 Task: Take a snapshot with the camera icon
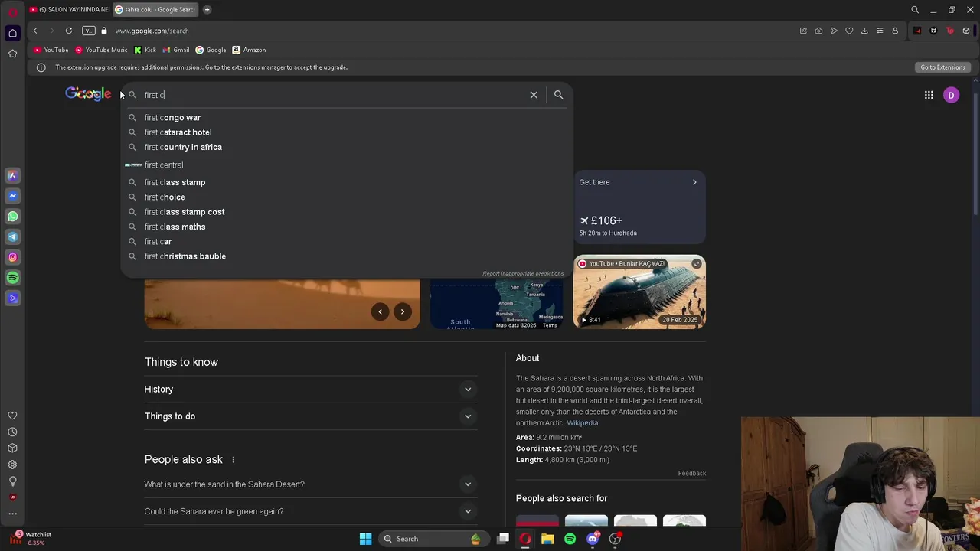point(818,31)
